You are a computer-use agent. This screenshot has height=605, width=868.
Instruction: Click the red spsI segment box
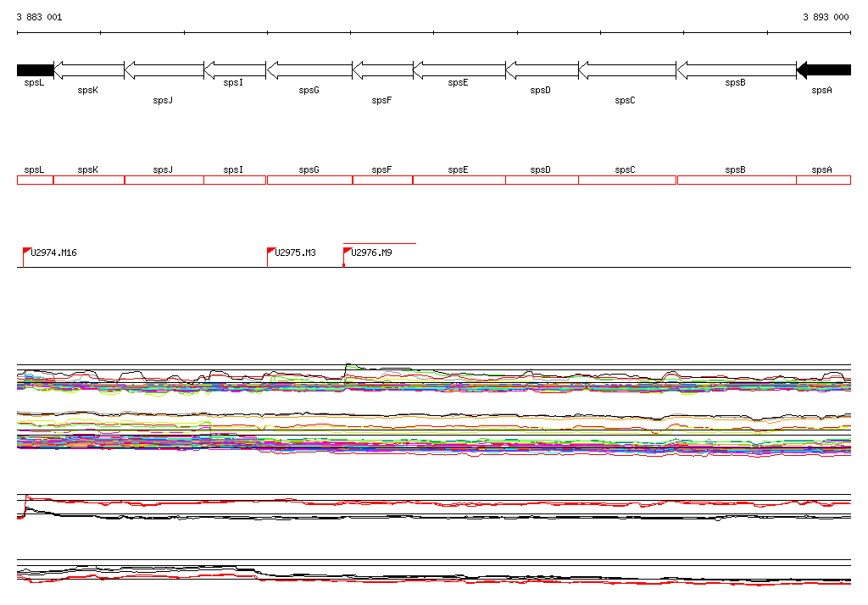coord(236,180)
